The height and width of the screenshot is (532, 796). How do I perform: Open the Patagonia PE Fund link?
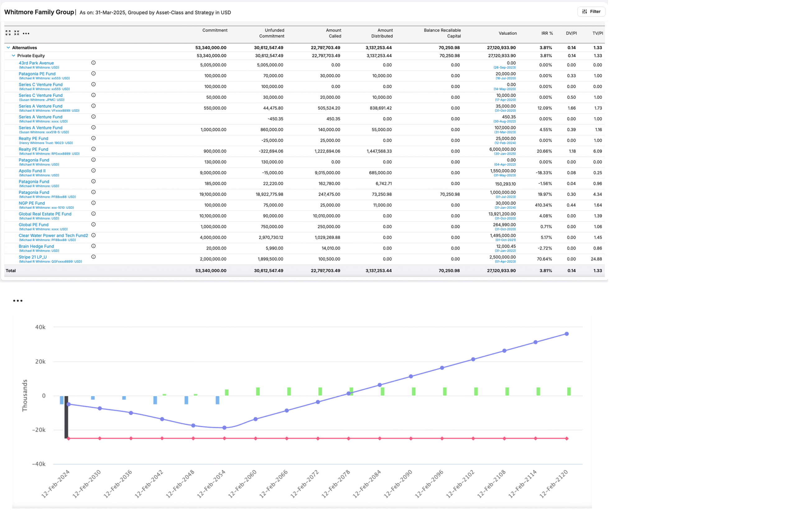click(x=37, y=74)
